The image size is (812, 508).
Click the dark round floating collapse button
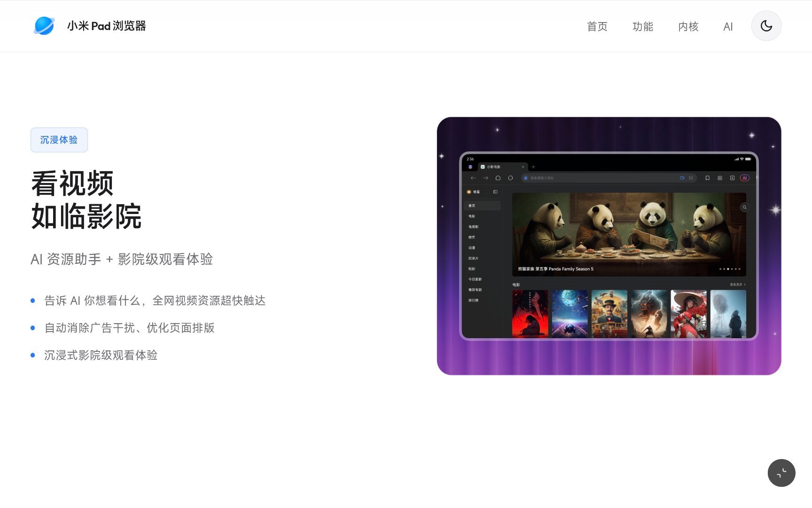[x=781, y=473]
